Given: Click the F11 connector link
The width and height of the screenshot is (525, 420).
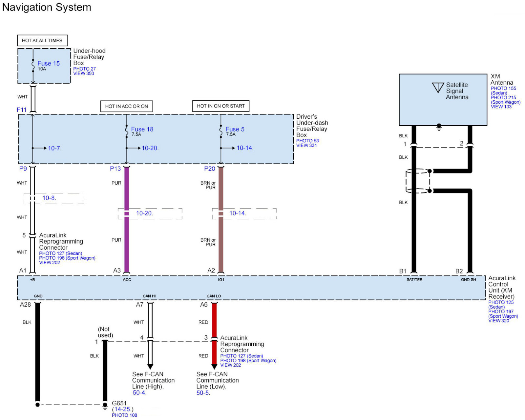Looking at the screenshot, I should pyautogui.click(x=22, y=110).
